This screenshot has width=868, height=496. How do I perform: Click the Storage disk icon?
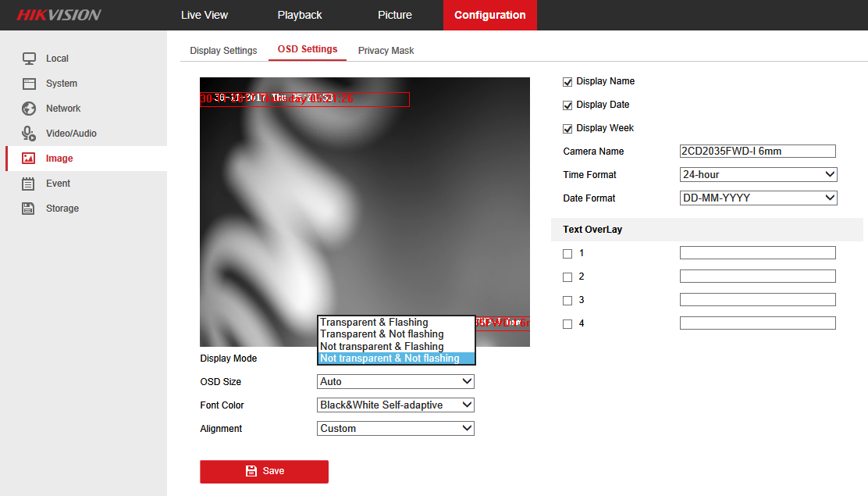click(29, 209)
